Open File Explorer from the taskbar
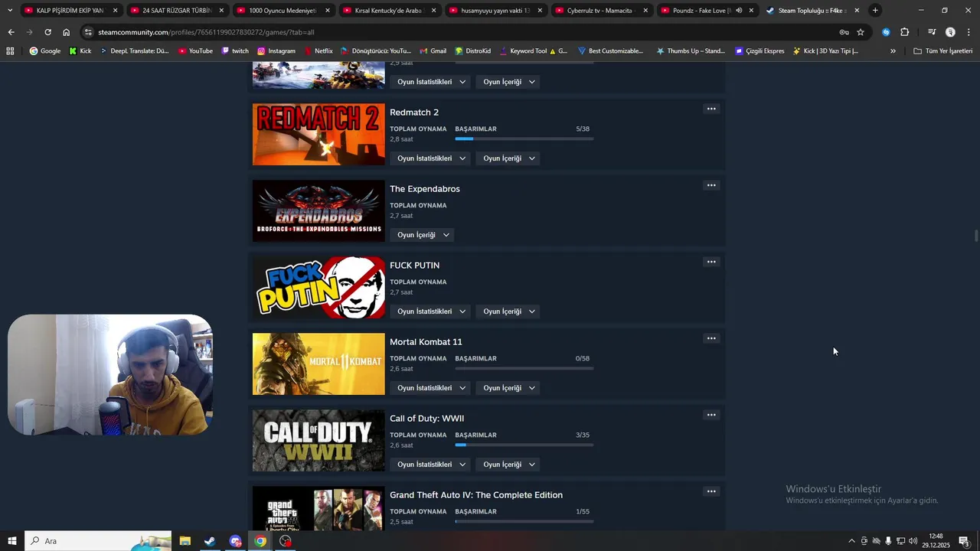The height and width of the screenshot is (551, 980). point(185,541)
